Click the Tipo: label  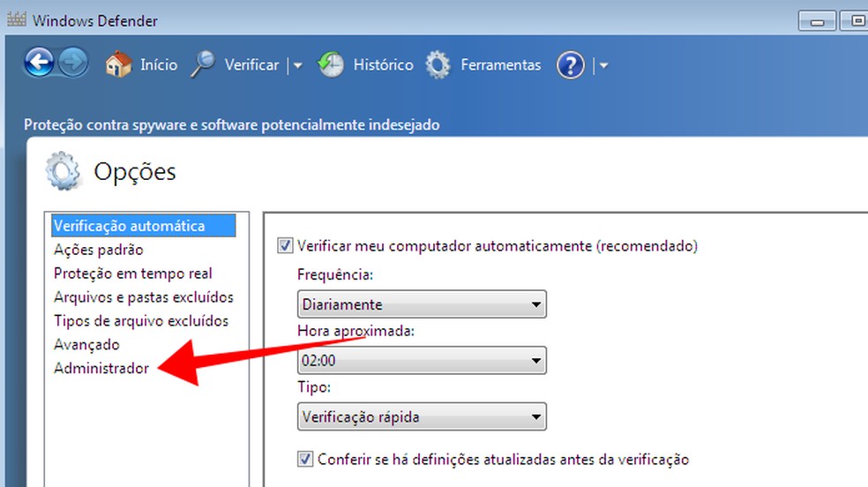pyautogui.click(x=314, y=386)
